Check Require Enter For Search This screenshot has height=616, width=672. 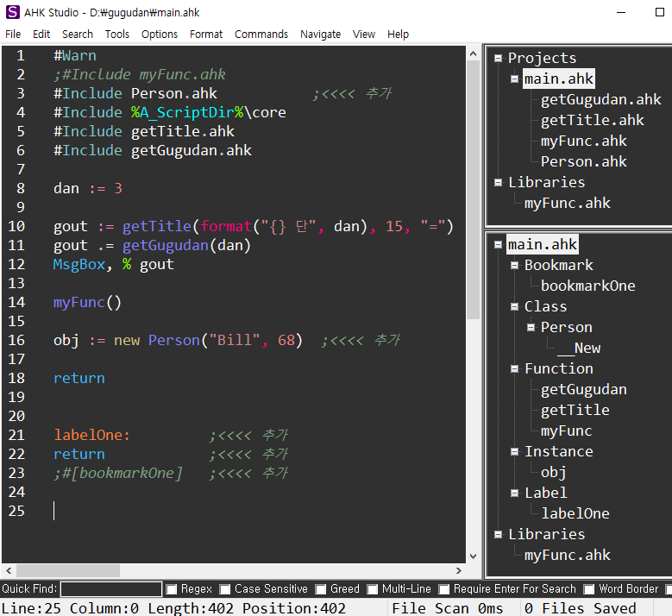(x=444, y=589)
